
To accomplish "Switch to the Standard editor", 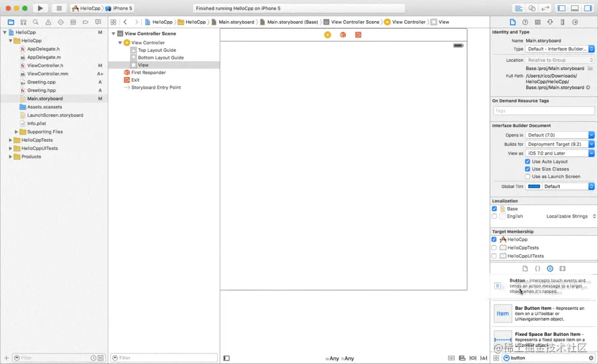I will click(x=519, y=8).
